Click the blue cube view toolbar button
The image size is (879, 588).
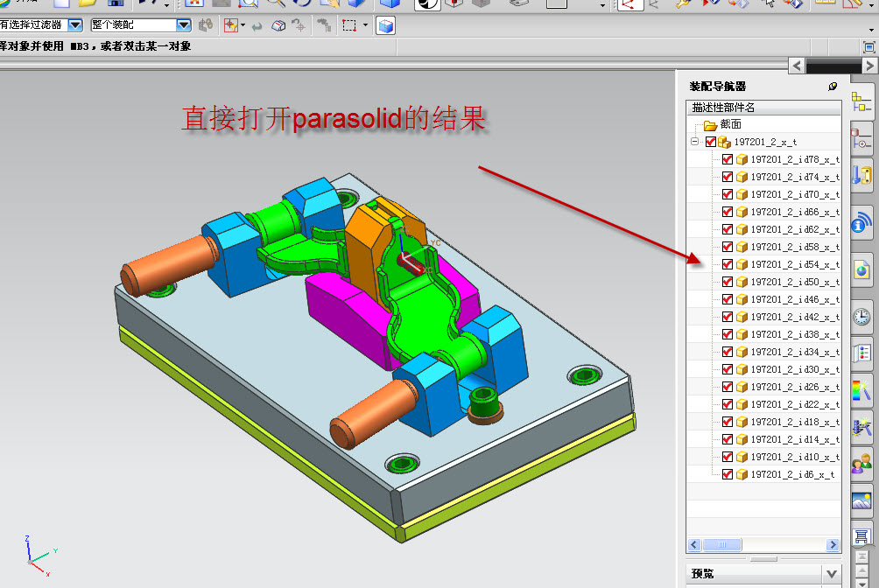[x=386, y=25]
